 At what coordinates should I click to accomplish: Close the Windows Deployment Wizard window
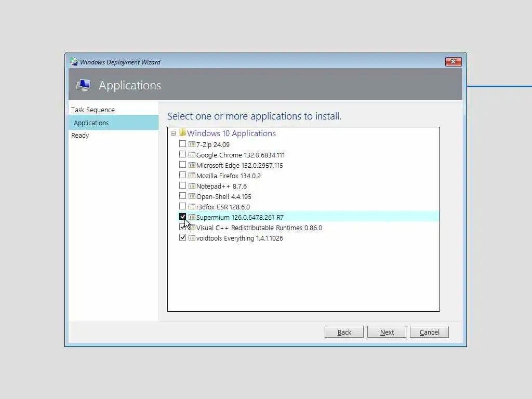point(453,61)
